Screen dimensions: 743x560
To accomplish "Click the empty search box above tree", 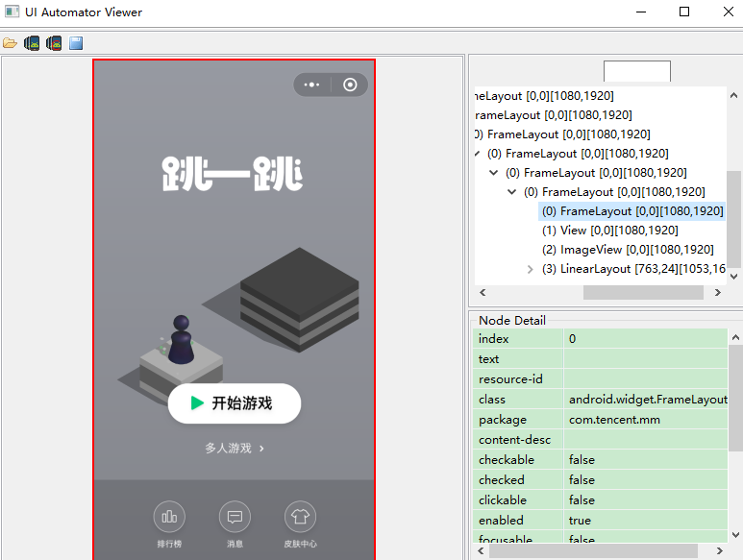I will coord(637,71).
